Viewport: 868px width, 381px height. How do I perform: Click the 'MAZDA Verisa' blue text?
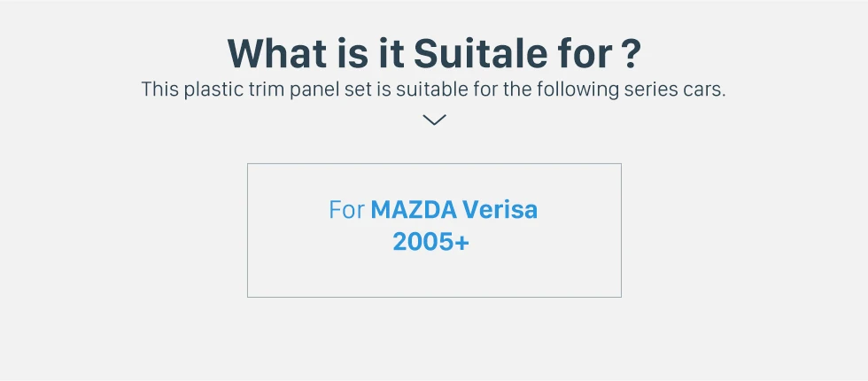tap(453, 210)
